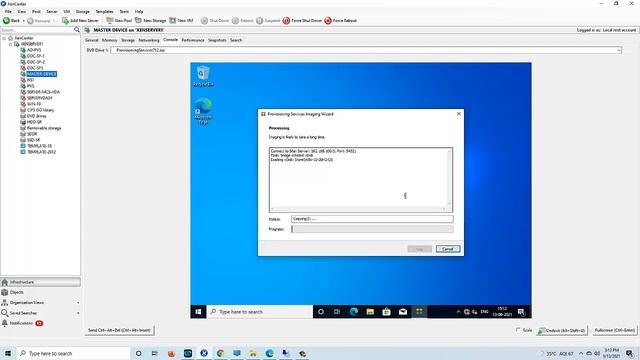
Task: Click Chrome icon in host Windows taskbar
Action: tap(220, 353)
